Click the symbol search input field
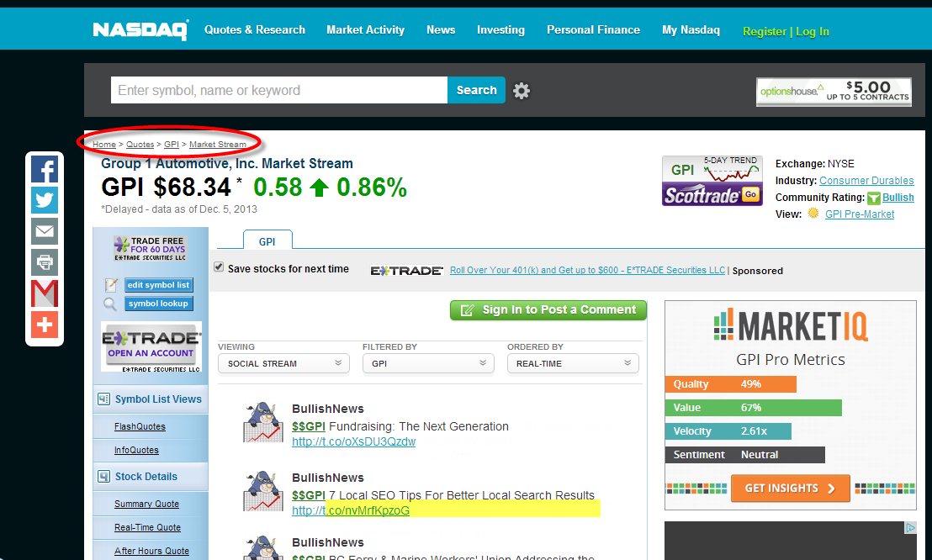Screen dimensions: 932x560 (278, 90)
